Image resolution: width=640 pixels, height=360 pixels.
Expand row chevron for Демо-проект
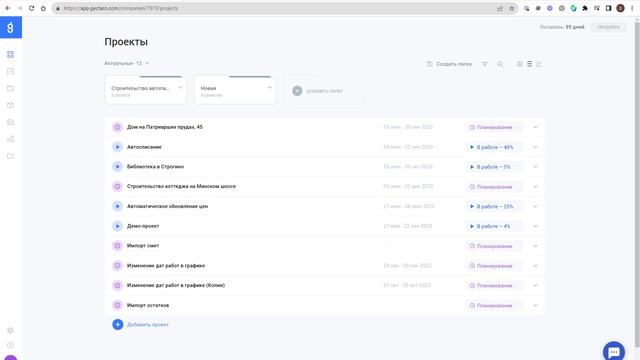pos(535,226)
